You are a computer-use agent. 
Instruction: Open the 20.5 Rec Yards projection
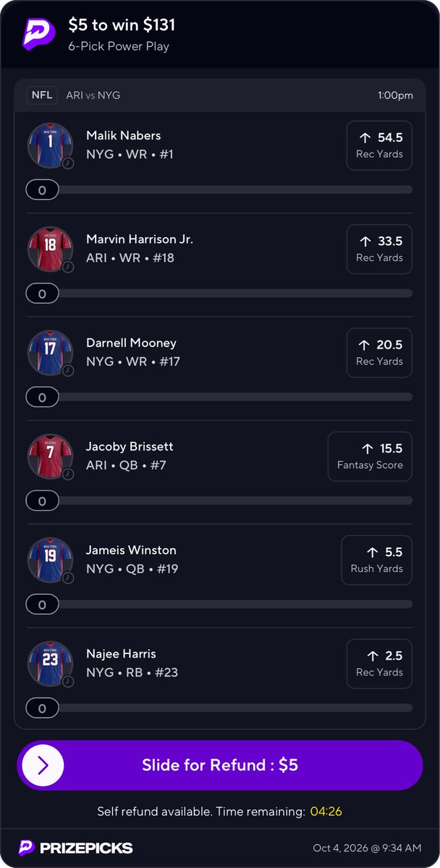pos(379,353)
